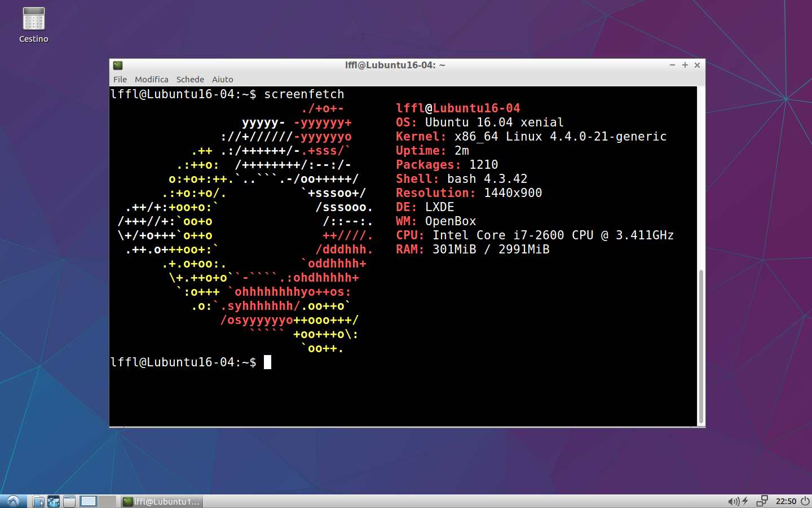The height and width of the screenshot is (508, 812).
Task: Click the power manager lightning icon
Action: (745, 501)
